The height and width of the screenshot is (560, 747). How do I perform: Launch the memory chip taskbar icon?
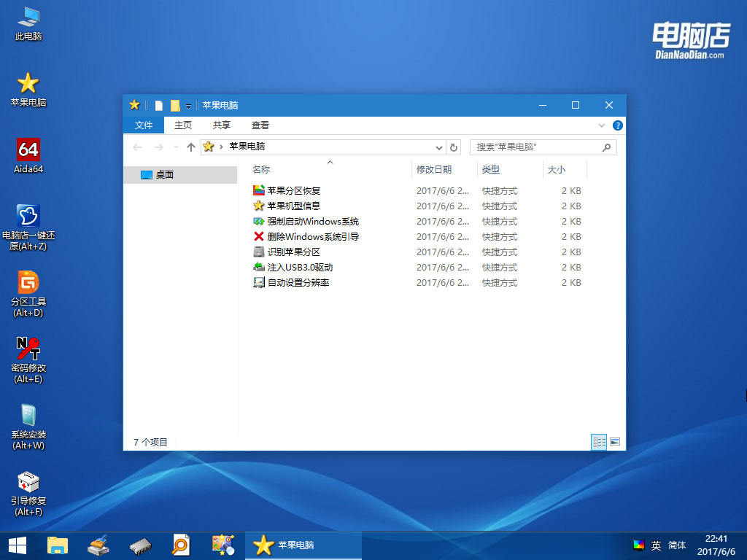coord(141,547)
